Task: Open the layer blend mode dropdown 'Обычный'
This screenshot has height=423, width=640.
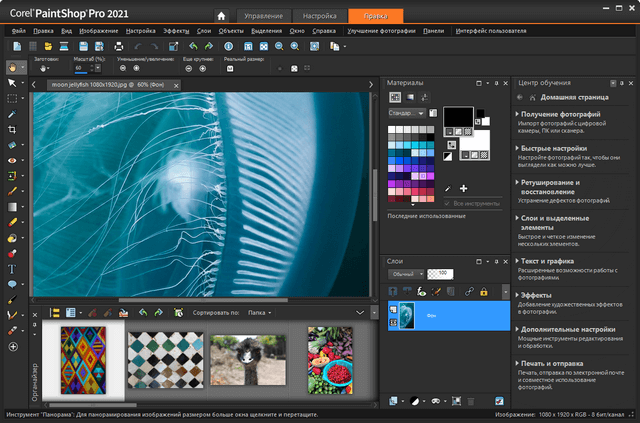Action: [x=406, y=273]
